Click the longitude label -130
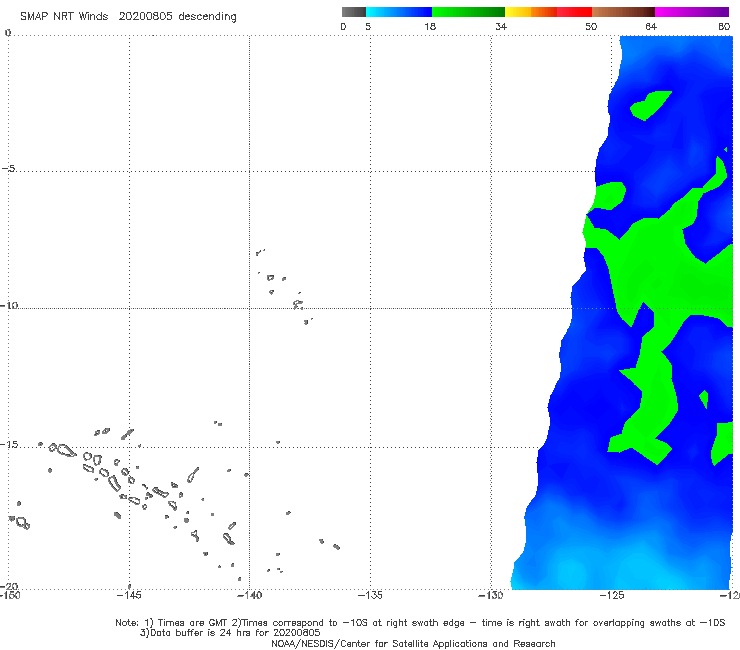 click(x=491, y=596)
